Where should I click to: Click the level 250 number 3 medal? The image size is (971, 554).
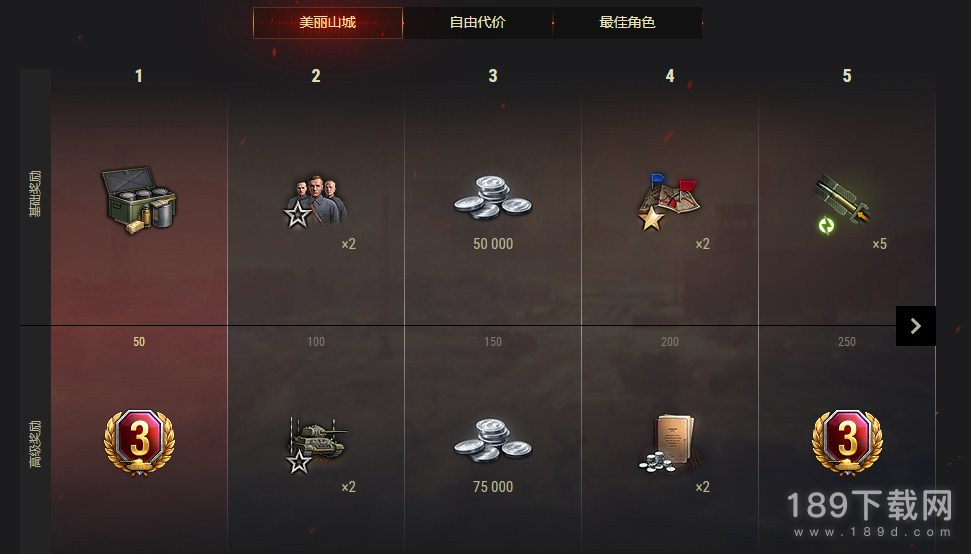(847, 442)
